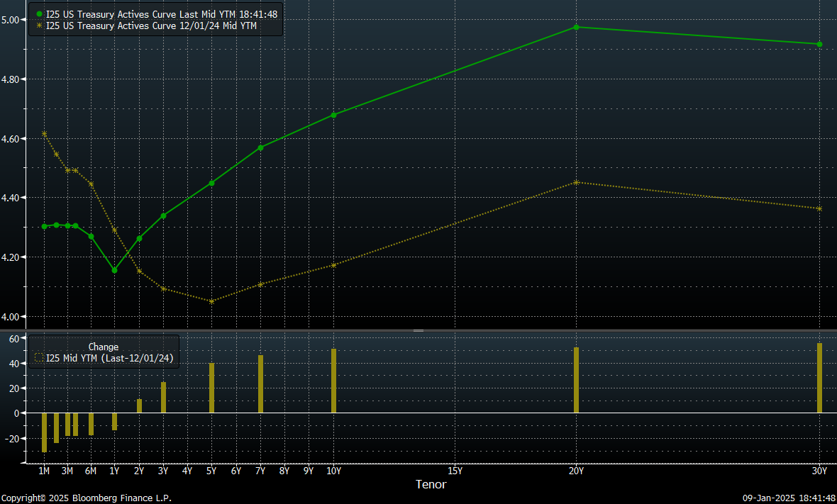Click the '-20' change axis label
837x504 pixels.
pyautogui.click(x=12, y=439)
